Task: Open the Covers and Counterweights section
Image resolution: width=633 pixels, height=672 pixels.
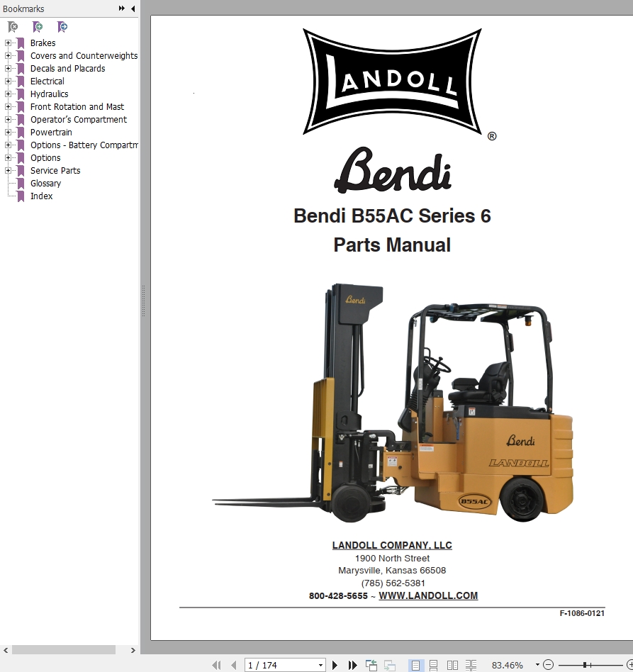Action: click(x=84, y=56)
